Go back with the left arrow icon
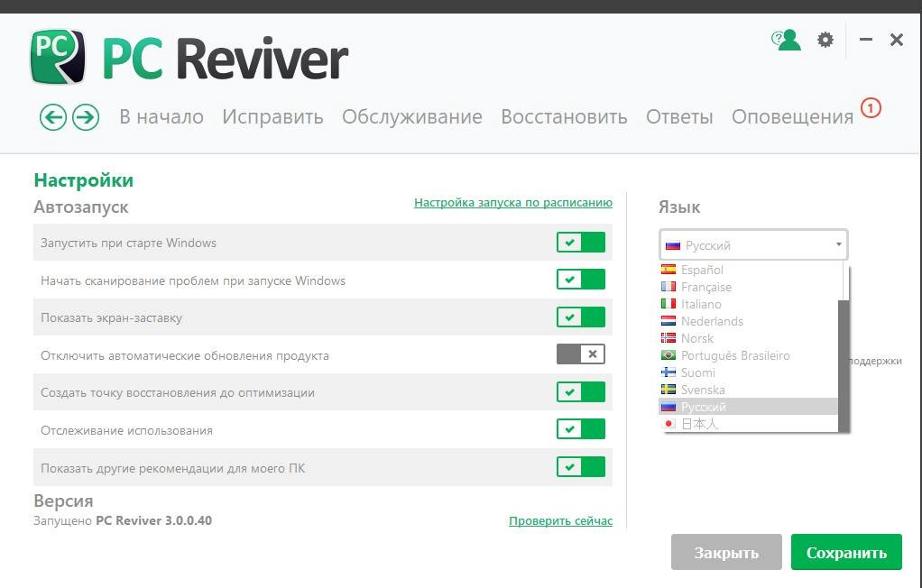922x588 pixels. (53, 117)
